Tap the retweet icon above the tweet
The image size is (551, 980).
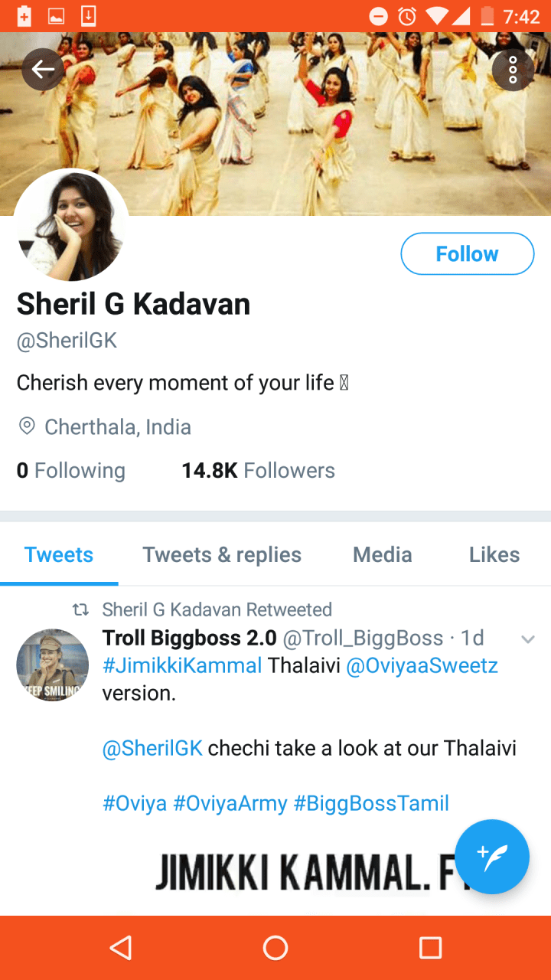click(80, 609)
